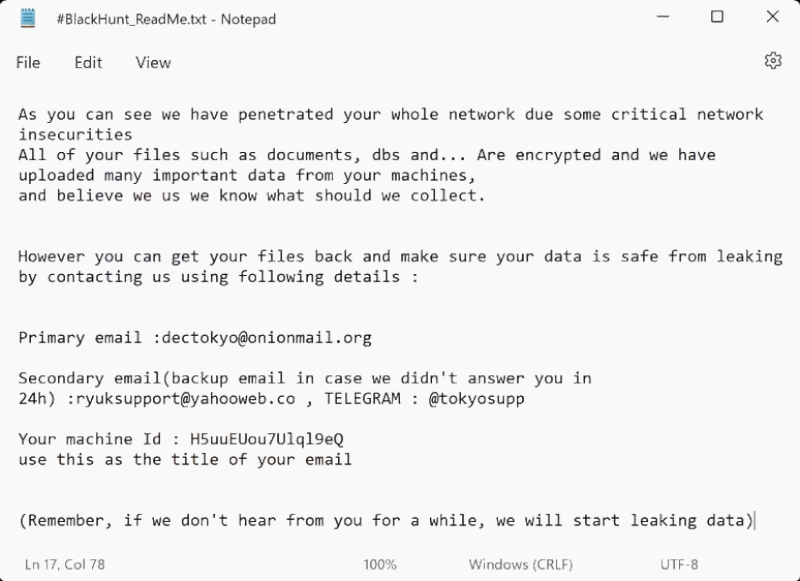Click the word "insecurities" in the text
800x581 pixels.
75,134
